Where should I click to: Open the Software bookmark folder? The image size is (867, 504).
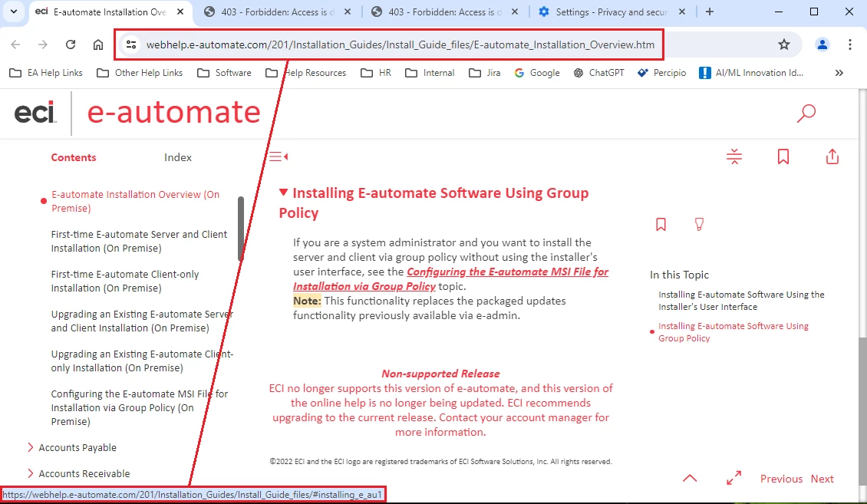(x=224, y=73)
